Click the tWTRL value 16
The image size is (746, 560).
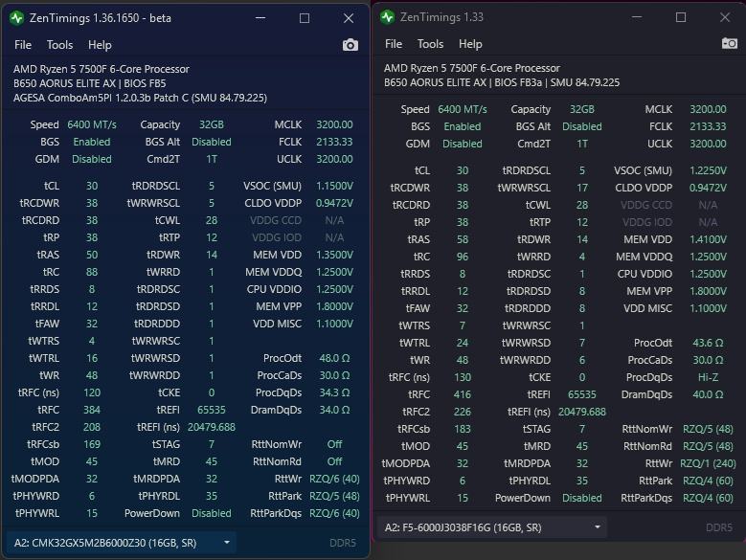pos(92,358)
